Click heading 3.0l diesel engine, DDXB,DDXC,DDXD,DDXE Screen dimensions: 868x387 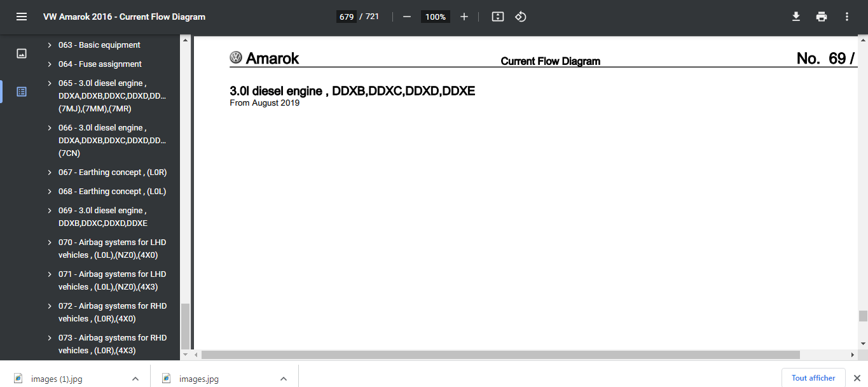click(352, 91)
